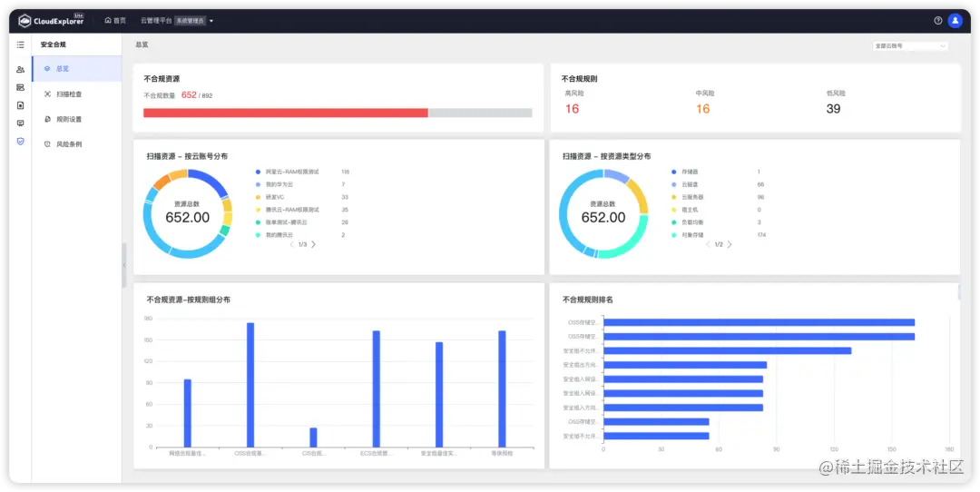Click the help question mark icon

click(x=938, y=21)
